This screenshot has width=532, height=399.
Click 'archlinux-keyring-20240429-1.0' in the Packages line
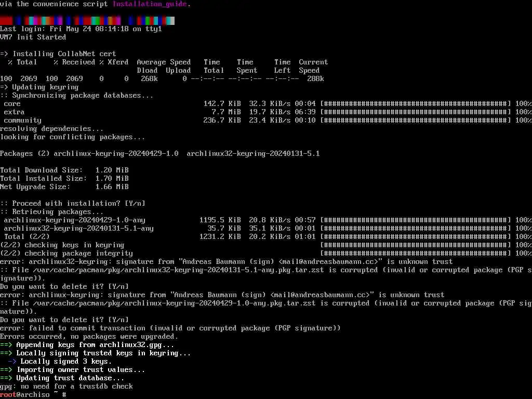pyautogui.click(x=116, y=154)
